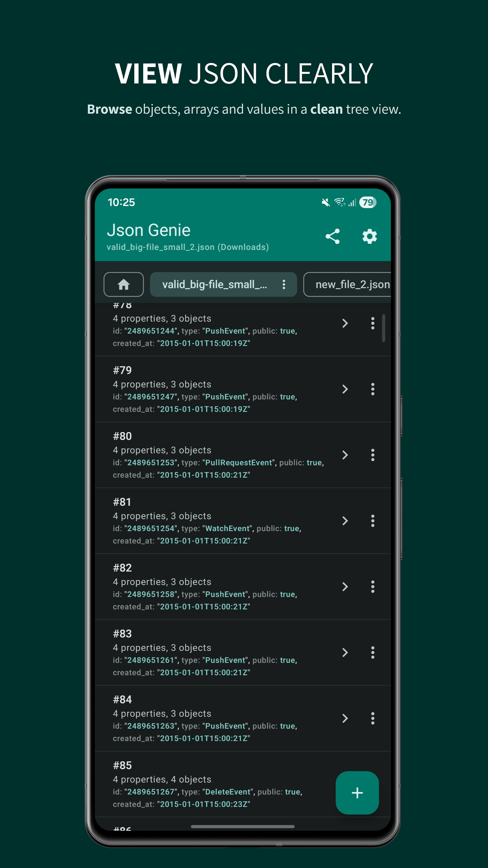Click the id "2489651263" value text
Screen dimensions: 488x868
(x=151, y=726)
